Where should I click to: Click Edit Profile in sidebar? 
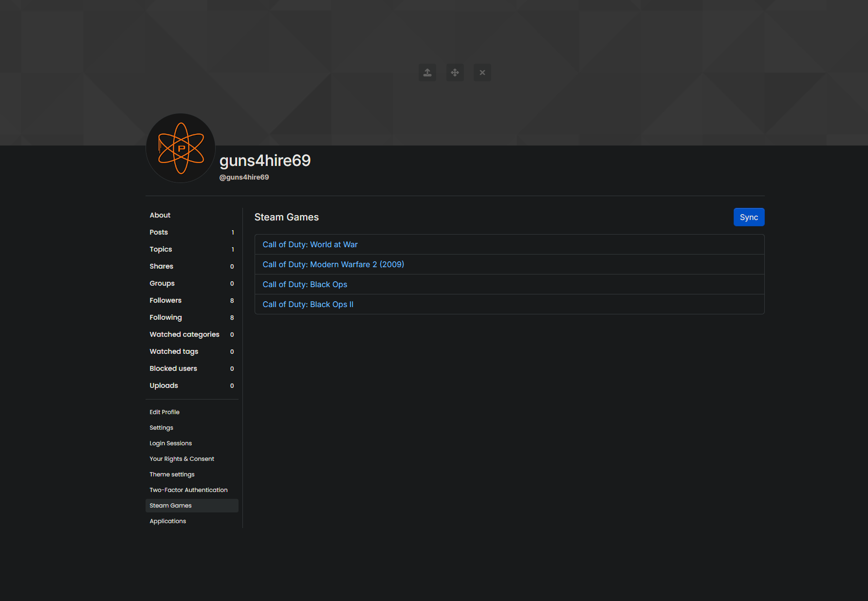coord(165,412)
